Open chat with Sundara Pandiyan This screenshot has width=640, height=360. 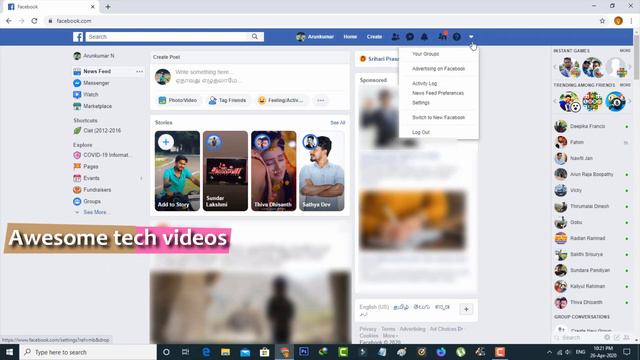(591, 270)
